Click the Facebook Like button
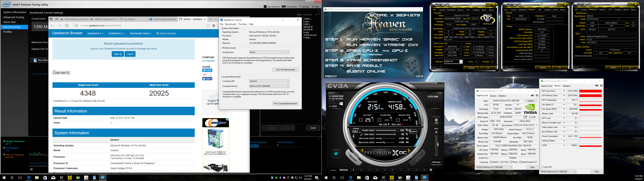The image size is (644, 181). tap(207, 78)
